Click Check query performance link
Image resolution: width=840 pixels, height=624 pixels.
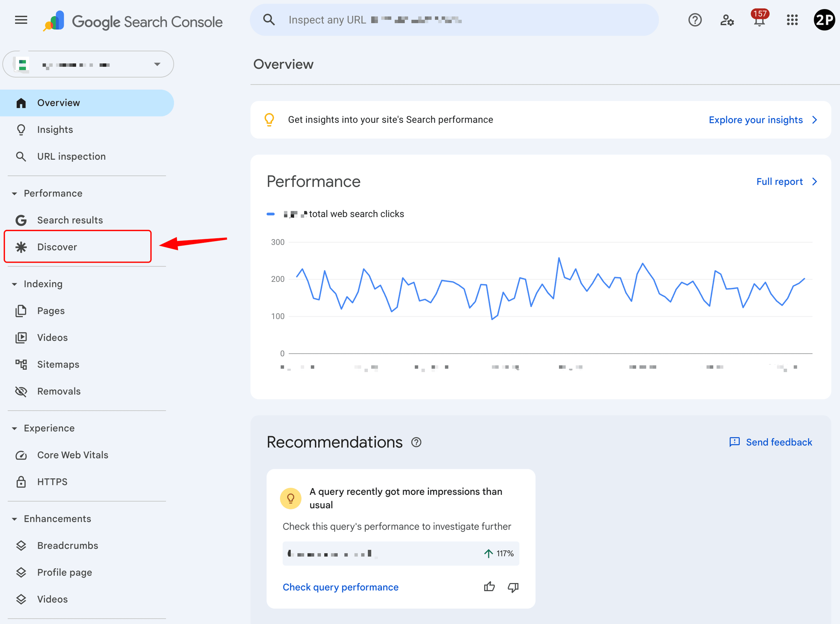pos(341,587)
